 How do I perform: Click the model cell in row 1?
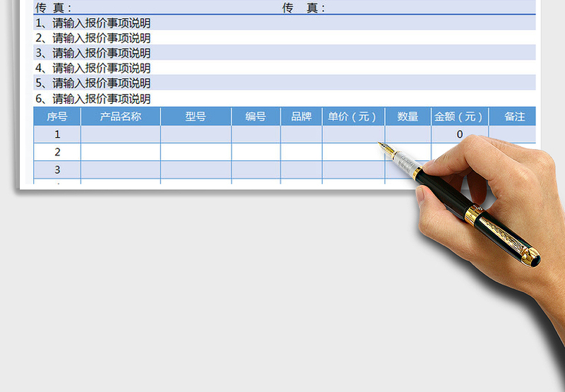tap(196, 134)
